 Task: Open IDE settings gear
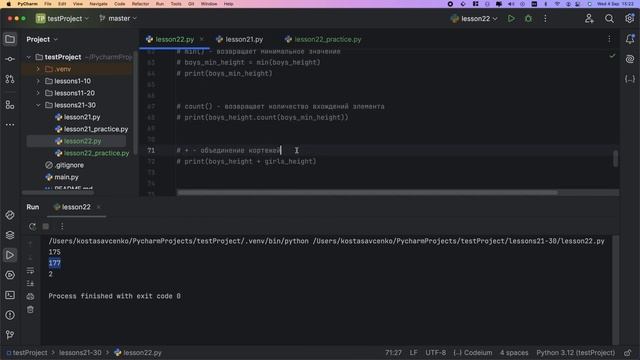point(630,18)
